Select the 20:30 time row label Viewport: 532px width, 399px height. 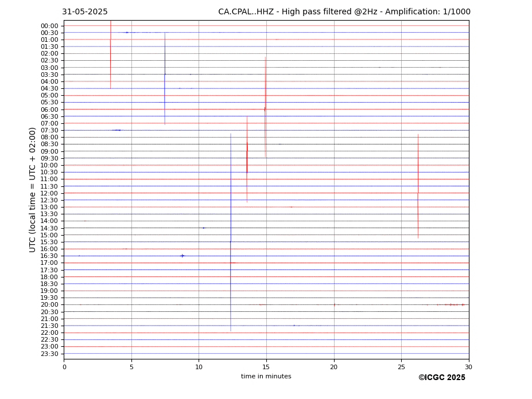(49, 312)
